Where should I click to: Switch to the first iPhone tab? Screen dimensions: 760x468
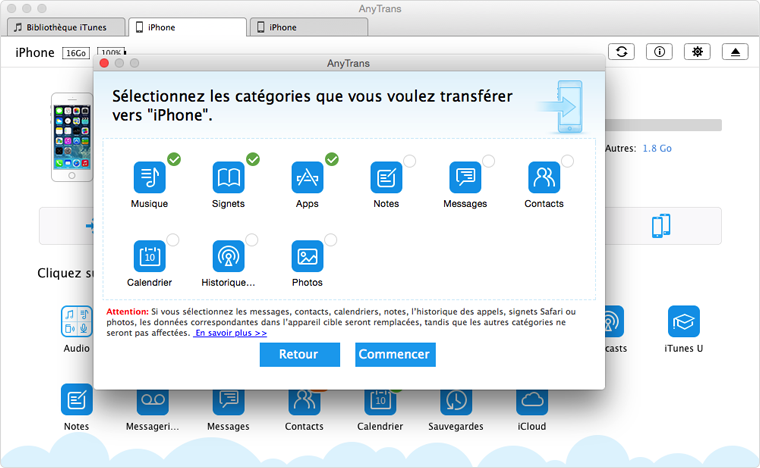click(188, 27)
